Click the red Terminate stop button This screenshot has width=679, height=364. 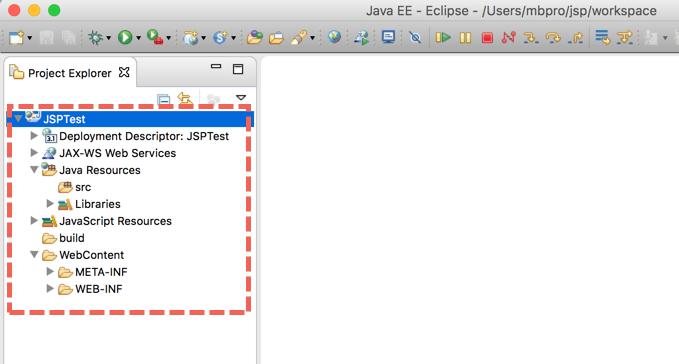pyautogui.click(x=487, y=38)
